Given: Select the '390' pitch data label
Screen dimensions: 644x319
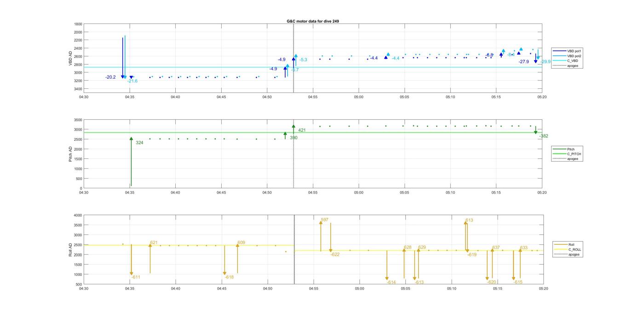Looking at the screenshot, I should [x=293, y=138].
